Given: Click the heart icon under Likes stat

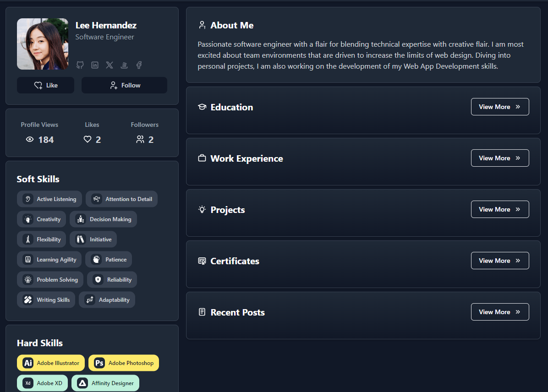Looking at the screenshot, I should coord(88,139).
